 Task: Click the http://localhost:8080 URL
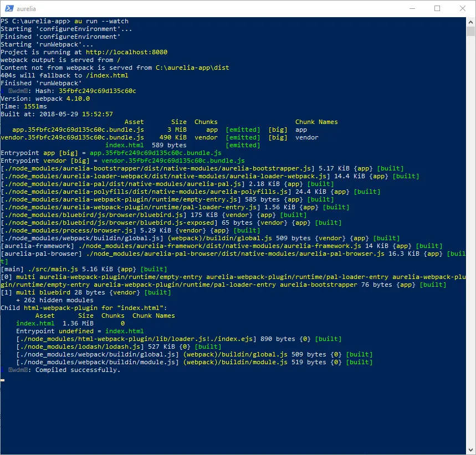pos(126,52)
